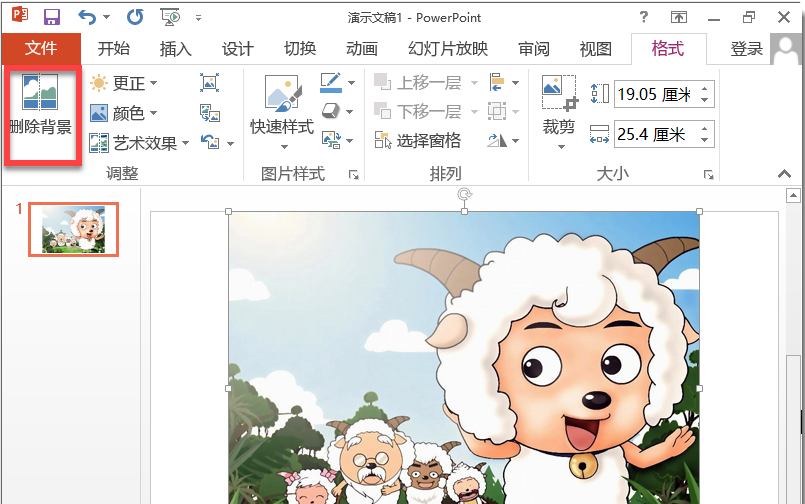Click Send Backward (下移一层)
Viewport: 805px width, 504px height.
point(426,111)
